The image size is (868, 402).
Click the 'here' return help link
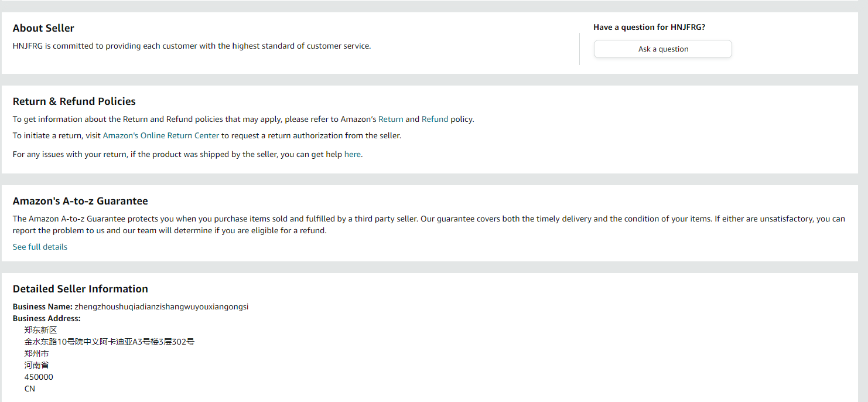click(x=352, y=155)
